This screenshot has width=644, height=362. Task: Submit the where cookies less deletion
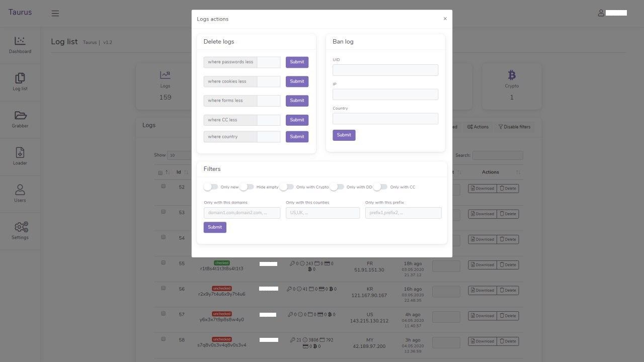297,81
